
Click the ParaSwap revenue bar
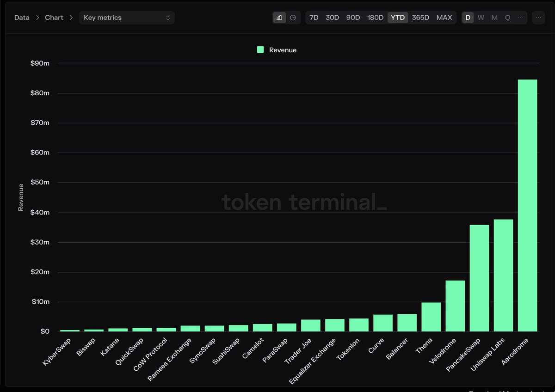[x=287, y=327]
